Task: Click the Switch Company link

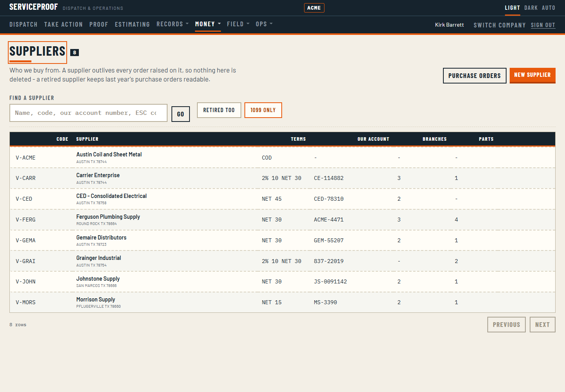Action: [499, 25]
